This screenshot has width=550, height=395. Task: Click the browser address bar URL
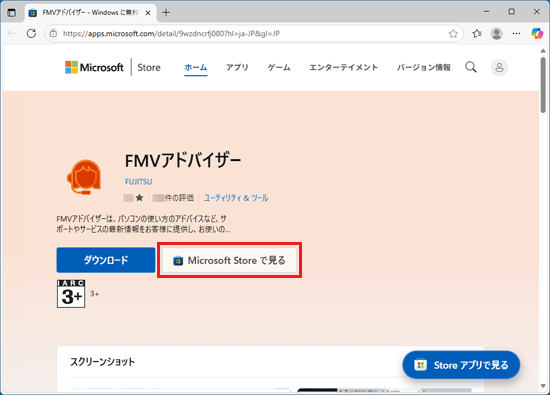tap(171, 34)
